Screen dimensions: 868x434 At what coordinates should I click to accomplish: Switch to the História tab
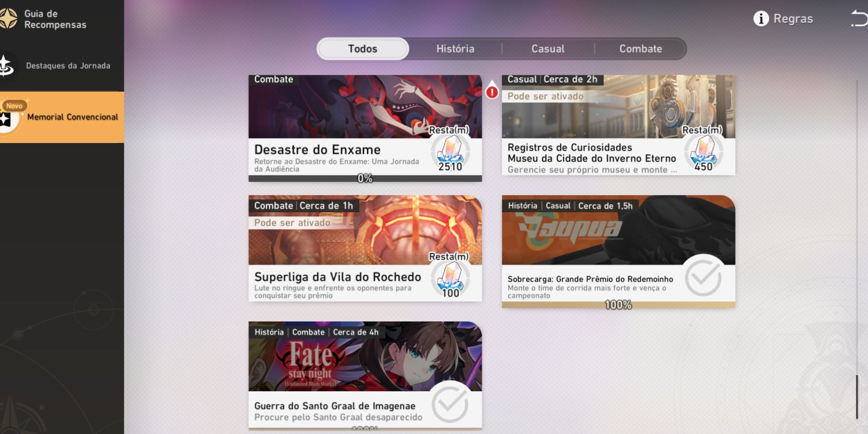pyautogui.click(x=455, y=49)
